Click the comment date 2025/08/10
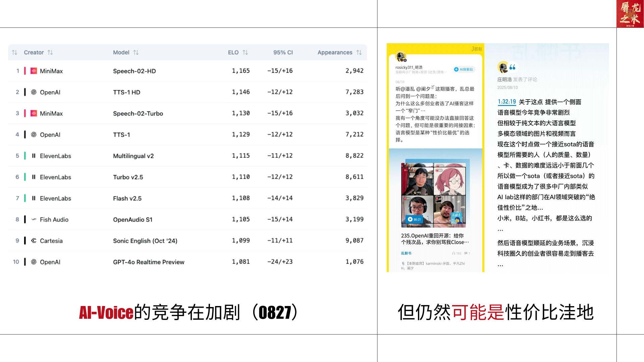The height and width of the screenshot is (362, 644). tap(507, 87)
